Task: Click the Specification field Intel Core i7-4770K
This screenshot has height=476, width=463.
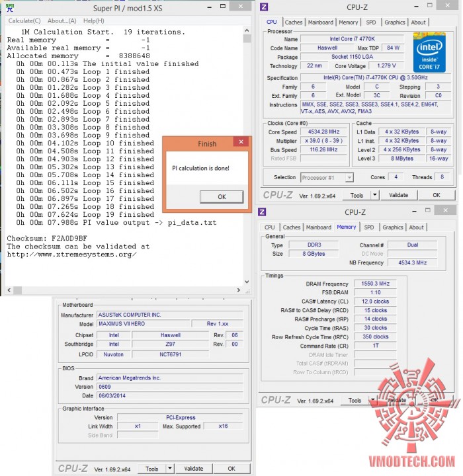Action: 375,78
